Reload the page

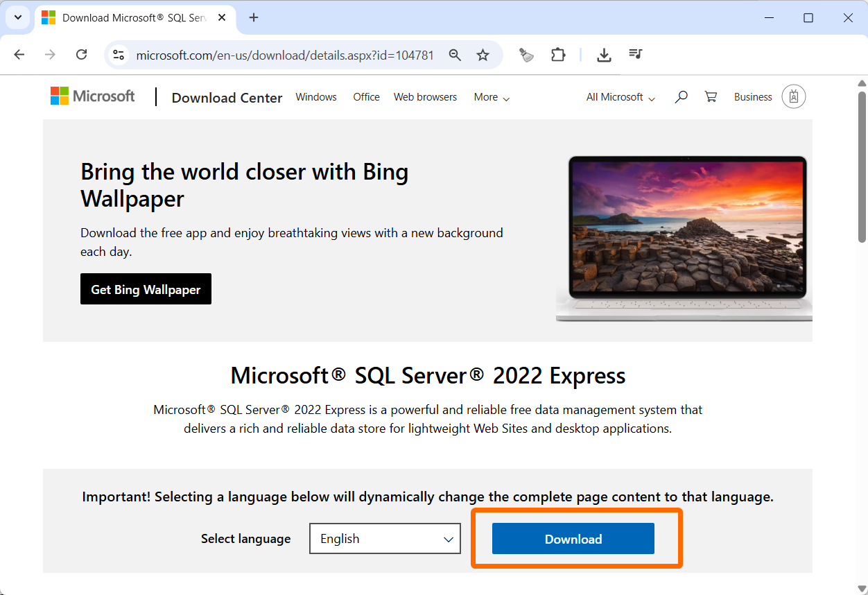[x=81, y=55]
